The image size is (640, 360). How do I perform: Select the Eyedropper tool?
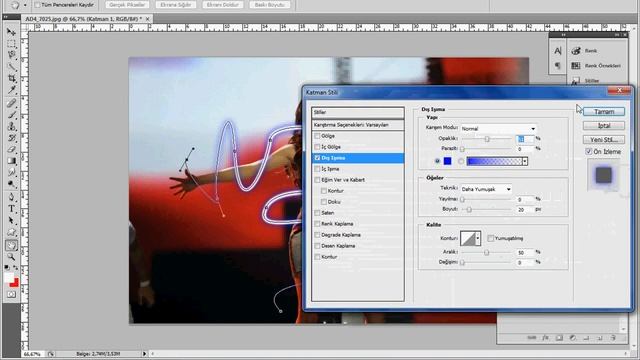[x=11, y=89]
